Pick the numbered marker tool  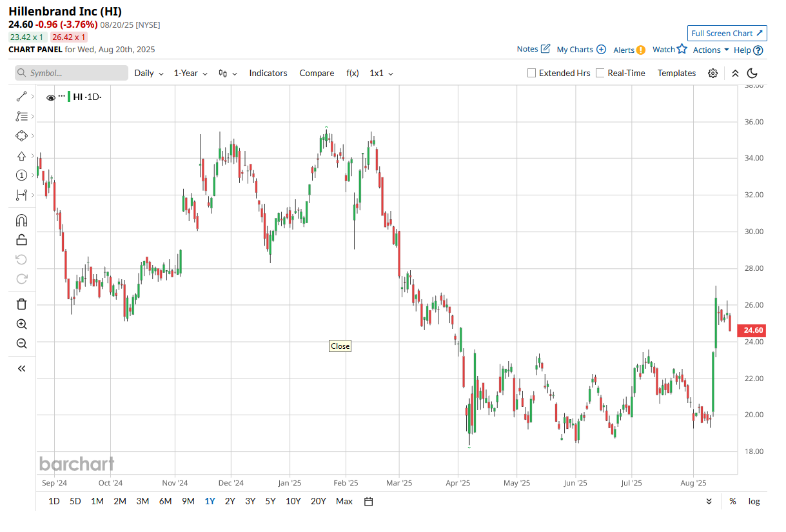tap(21, 175)
